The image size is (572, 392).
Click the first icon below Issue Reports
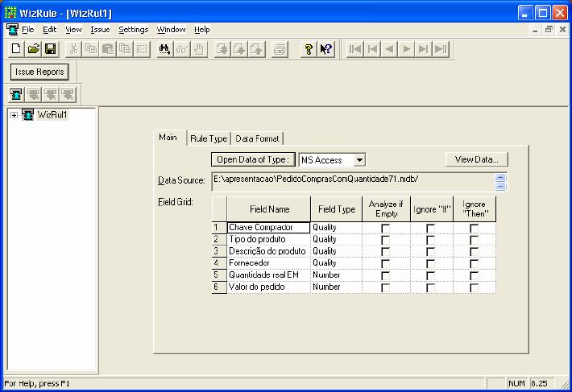coord(17,94)
